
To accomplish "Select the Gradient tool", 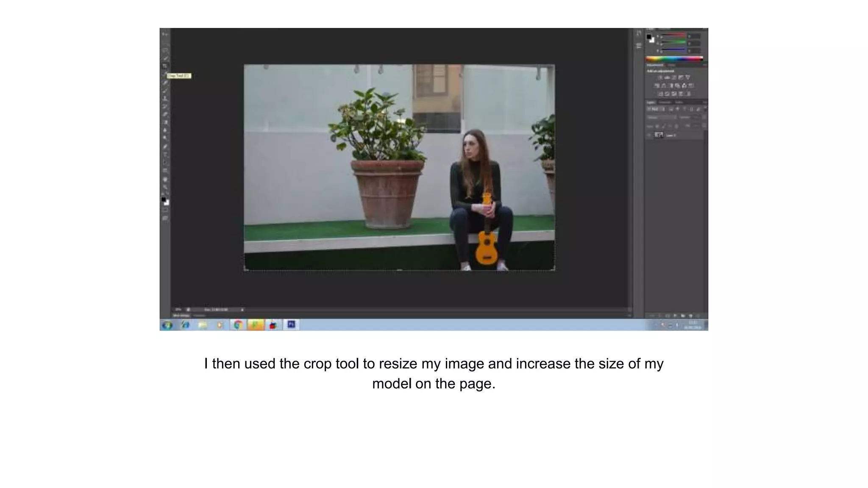I will click(165, 122).
